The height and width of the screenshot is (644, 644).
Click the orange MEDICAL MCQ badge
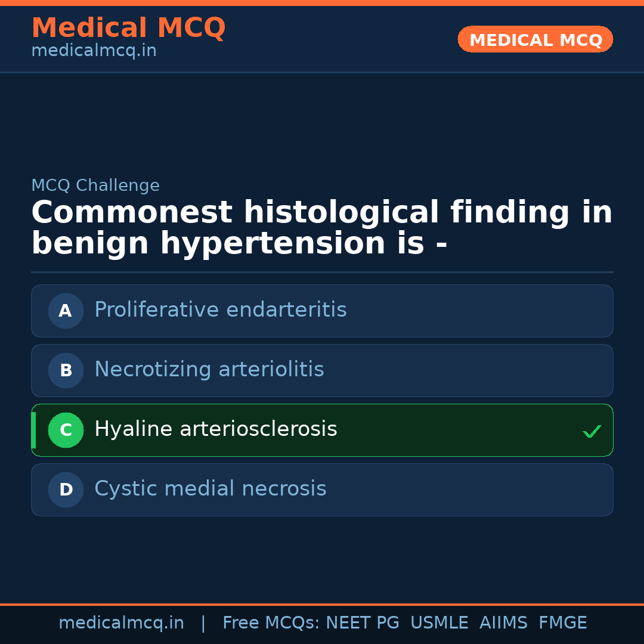(x=535, y=40)
